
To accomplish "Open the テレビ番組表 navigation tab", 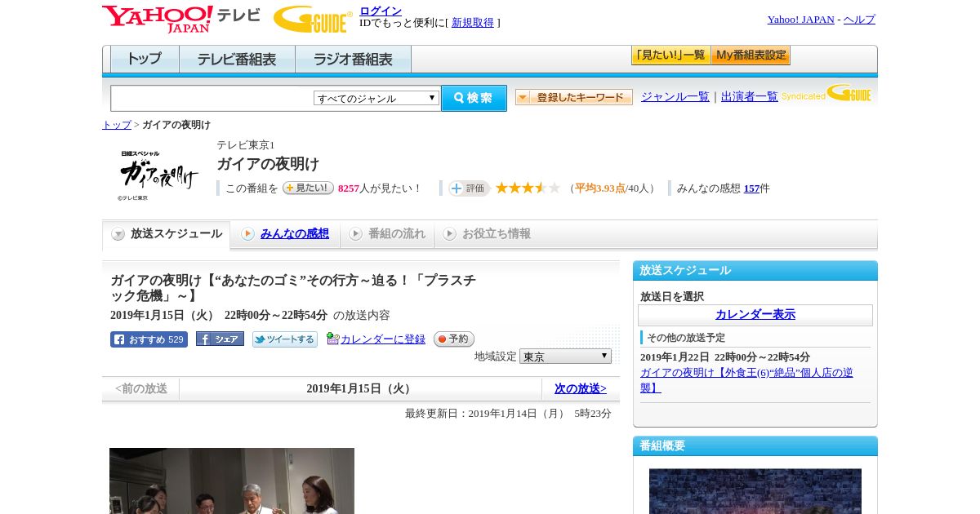I will point(237,59).
